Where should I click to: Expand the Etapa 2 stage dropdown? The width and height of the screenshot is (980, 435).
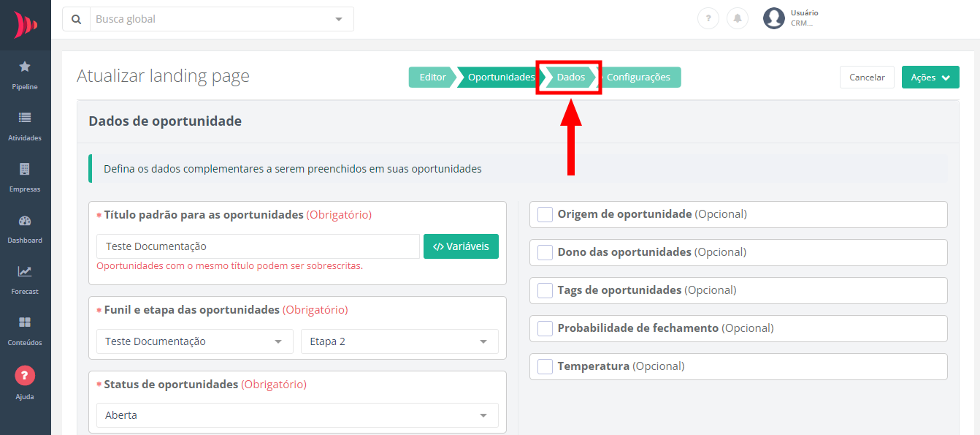[x=399, y=341]
